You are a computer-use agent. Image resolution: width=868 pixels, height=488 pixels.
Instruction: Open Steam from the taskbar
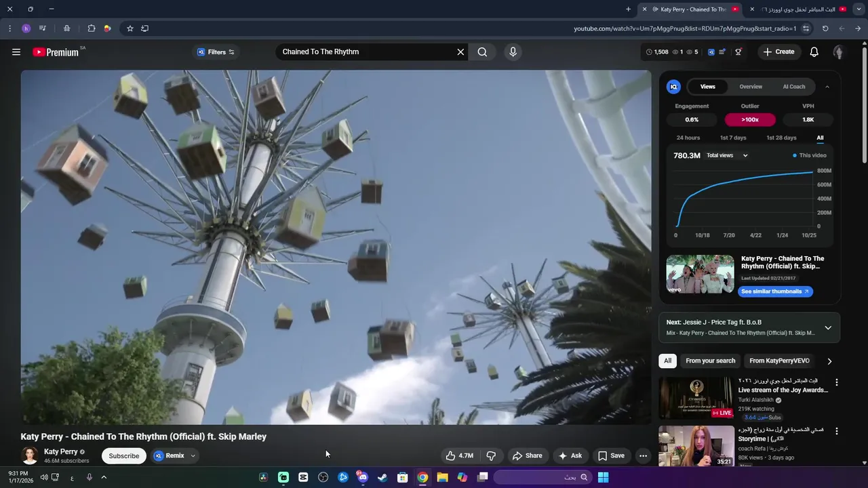click(x=382, y=477)
